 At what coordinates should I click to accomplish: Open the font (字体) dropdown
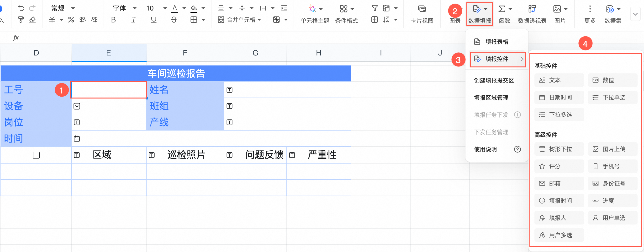(125, 8)
